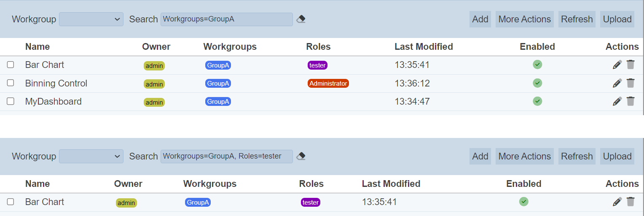Focus the search field containing 'Workgroups=GroupA, Roles=tester'
Image resolution: width=644 pixels, height=216 pixels.
pyautogui.click(x=226, y=157)
